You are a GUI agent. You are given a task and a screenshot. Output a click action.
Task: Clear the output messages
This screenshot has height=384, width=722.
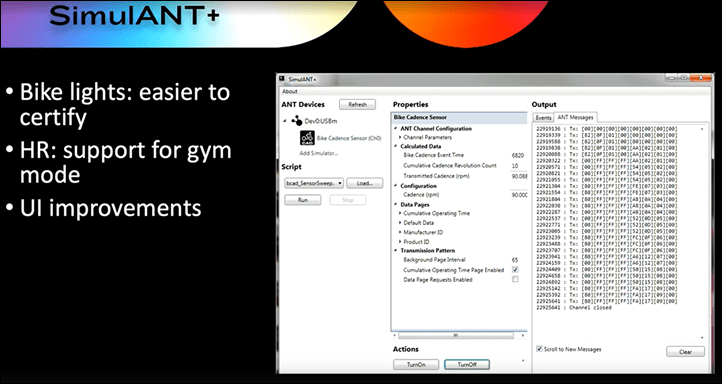[685, 352]
